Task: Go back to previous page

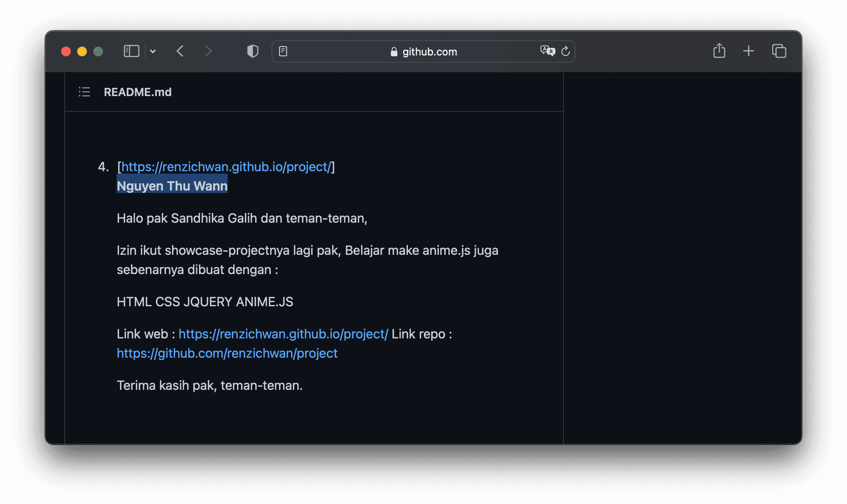Action: coord(180,51)
